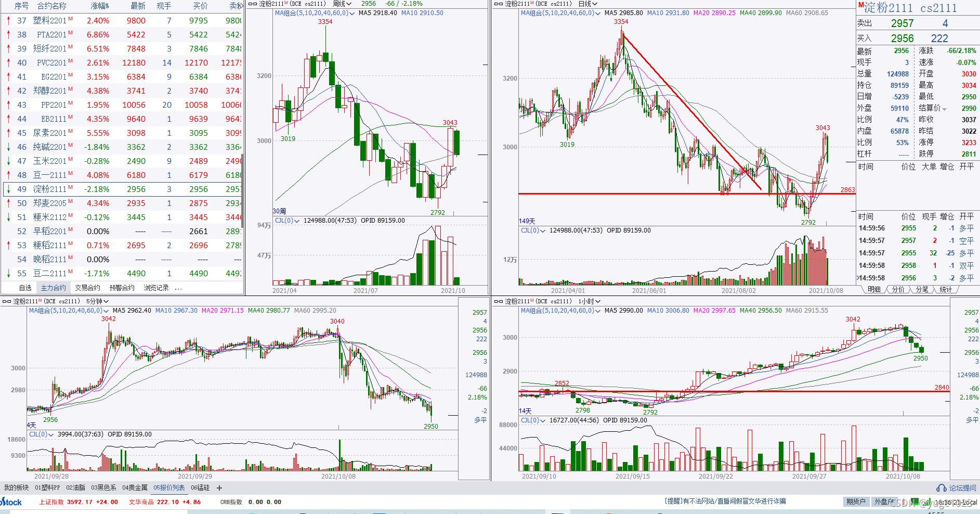Select 塑料2201 contract row
The image size is (980, 514).
pyautogui.click(x=123, y=21)
